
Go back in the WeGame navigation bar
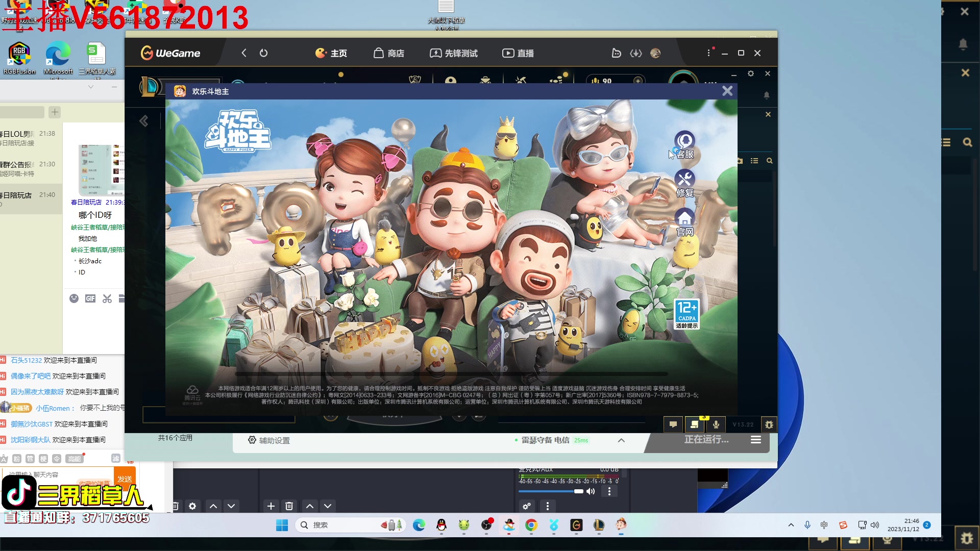pos(244,53)
